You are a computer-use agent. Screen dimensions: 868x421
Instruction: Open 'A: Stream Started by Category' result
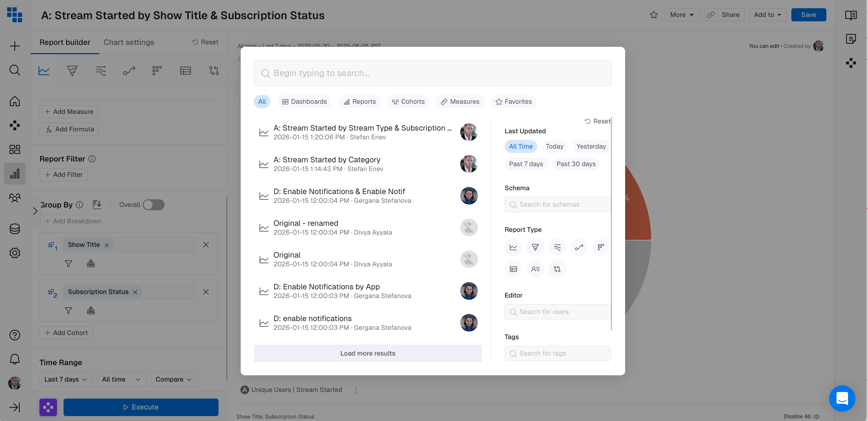point(327,160)
